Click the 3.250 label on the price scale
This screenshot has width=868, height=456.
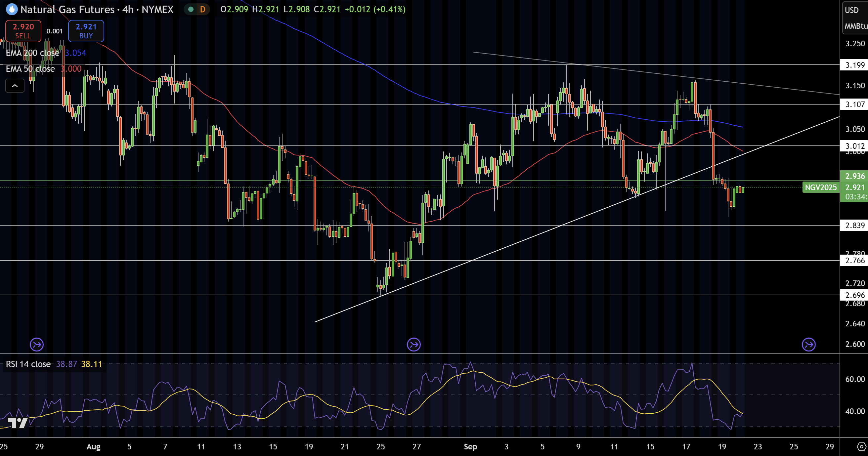pos(855,43)
